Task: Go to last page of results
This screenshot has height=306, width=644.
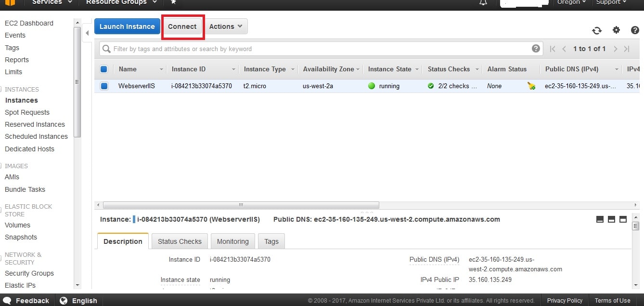Action: [627, 49]
